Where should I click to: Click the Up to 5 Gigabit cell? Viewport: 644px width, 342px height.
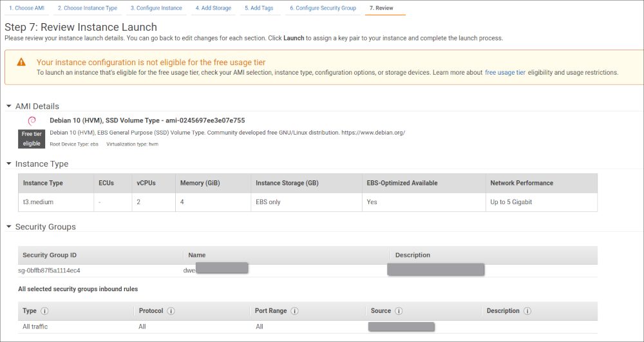[542, 202]
